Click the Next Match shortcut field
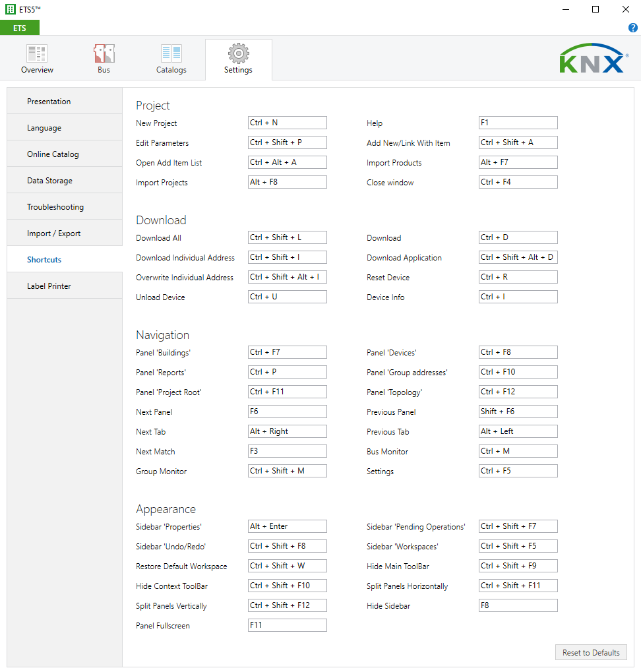 [x=287, y=451]
